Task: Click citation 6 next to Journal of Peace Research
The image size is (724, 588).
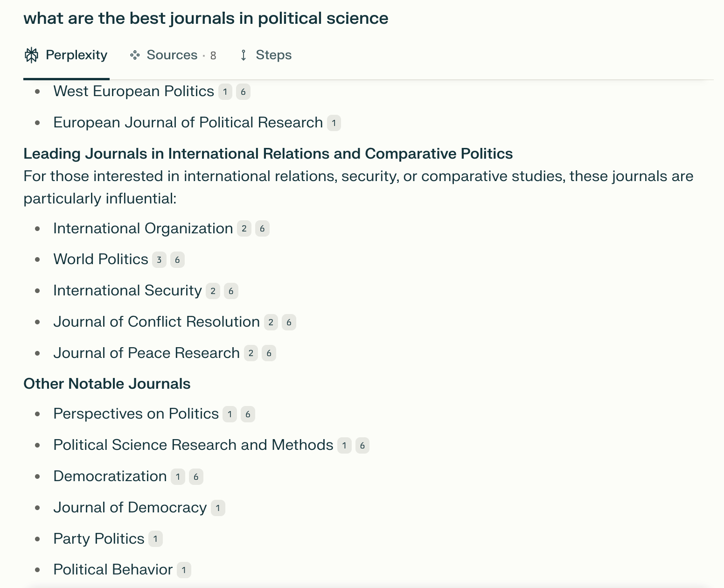Action: click(269, 353)
